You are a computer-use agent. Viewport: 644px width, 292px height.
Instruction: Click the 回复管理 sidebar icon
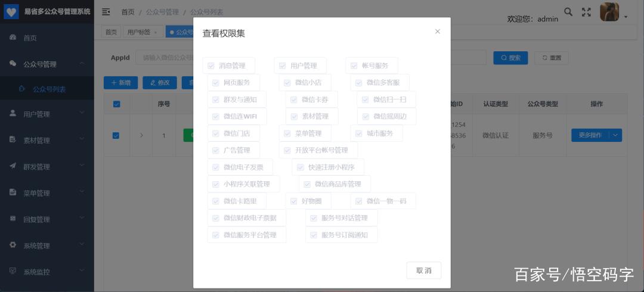(x=13, y=219)
